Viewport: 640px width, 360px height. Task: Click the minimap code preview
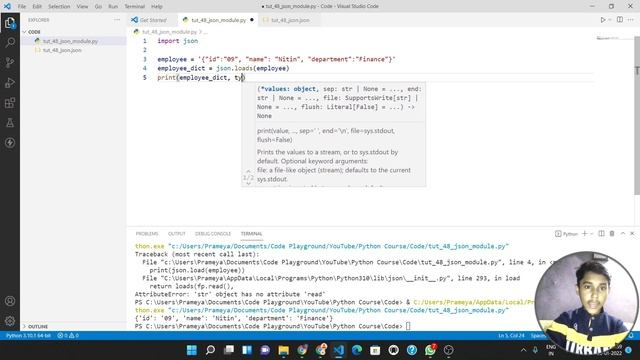(x=608, y=38)
